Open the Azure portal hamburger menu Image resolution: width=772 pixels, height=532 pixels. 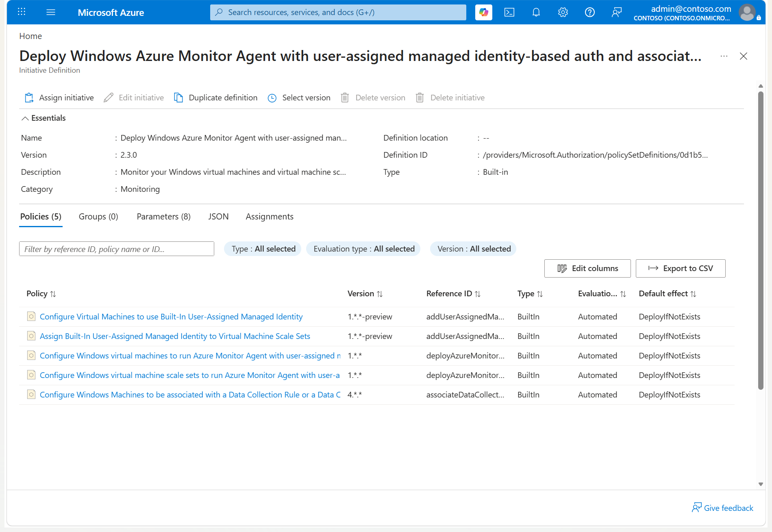[x=51, y=12]
